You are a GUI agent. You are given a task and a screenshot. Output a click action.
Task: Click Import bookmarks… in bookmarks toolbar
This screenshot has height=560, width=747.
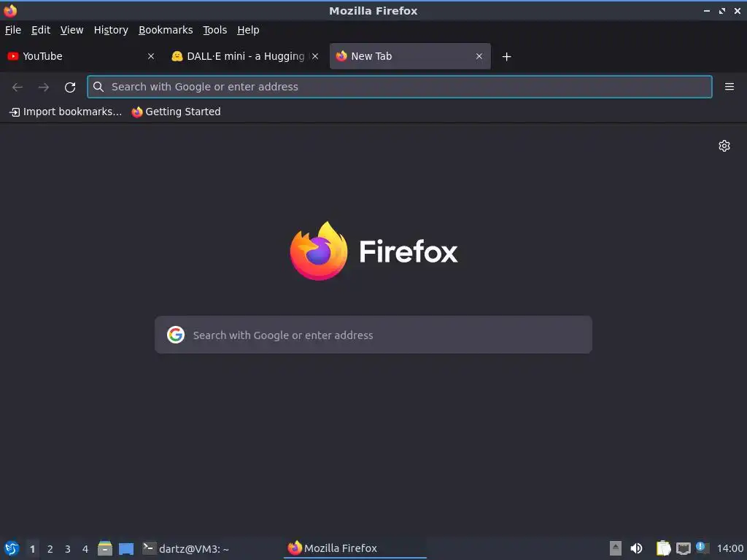pyautogui.click(x=66, y=112)
